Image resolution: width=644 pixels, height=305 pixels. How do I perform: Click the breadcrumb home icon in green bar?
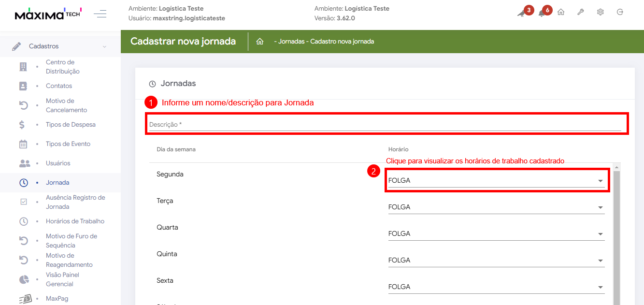click(260, 42)
